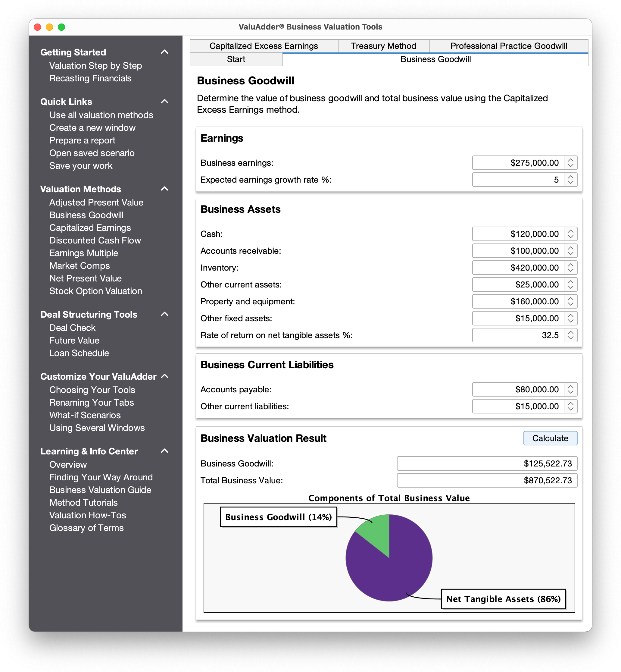Switch to the Treasury Method tab
The width and height of the screenshot is (621, 672).
point(383,46)
